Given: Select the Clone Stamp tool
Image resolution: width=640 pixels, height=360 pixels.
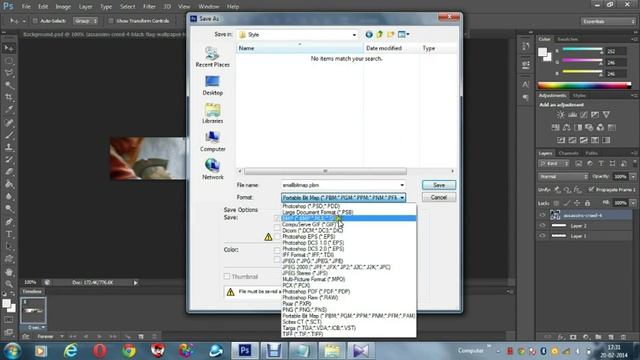Looking at the screenshot, I should [9, 147].
